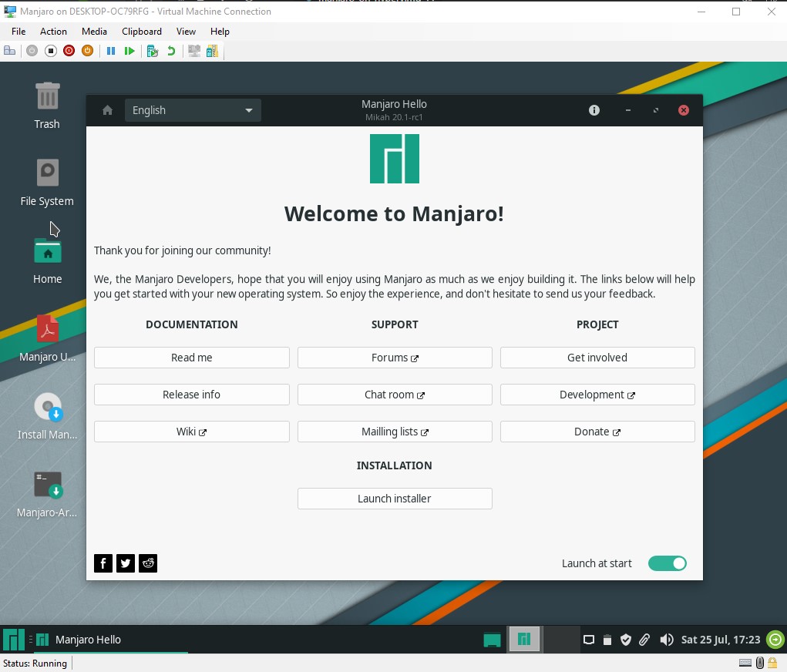Click the Facebook icon in Manjaro Hello

(103, 563)
